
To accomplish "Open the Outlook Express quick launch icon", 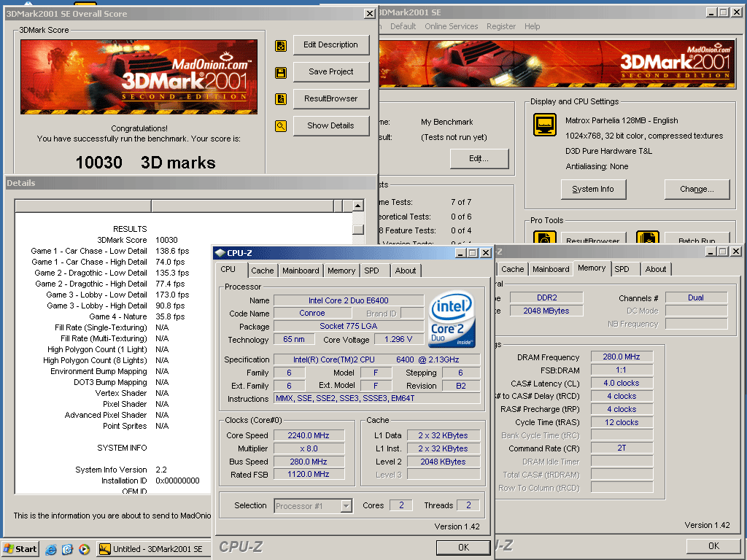I will click(67, 549).
